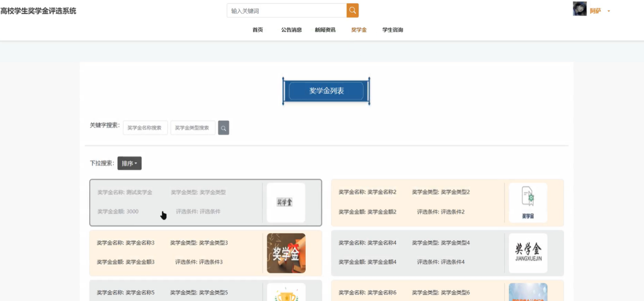644x301 pixels.
Task: Click the text 奖学金金额: 奖学金金额4
Action: pos(368,262)
